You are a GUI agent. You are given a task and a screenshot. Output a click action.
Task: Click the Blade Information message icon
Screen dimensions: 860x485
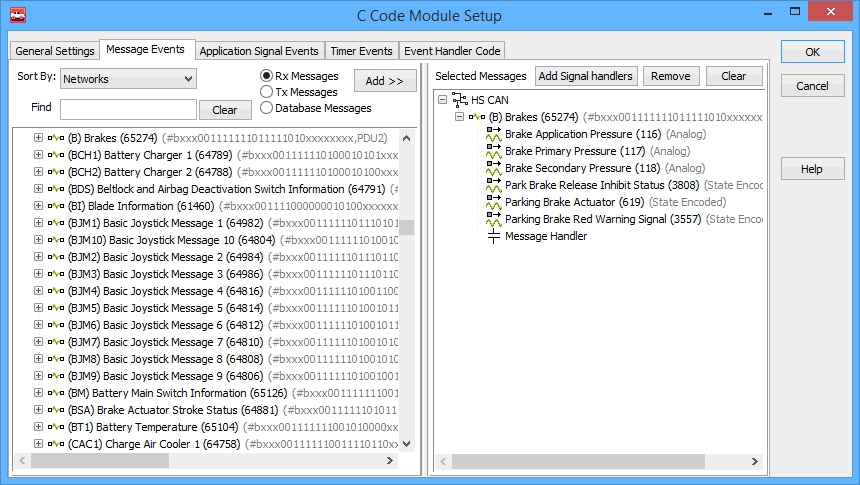(x=55, y=206)
